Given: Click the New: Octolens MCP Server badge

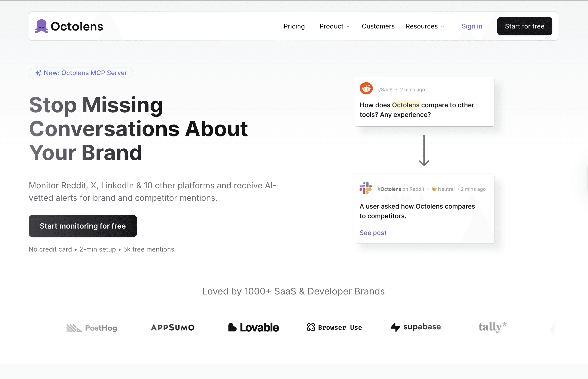Looking at the screenshot, I should tap(81, 73).
